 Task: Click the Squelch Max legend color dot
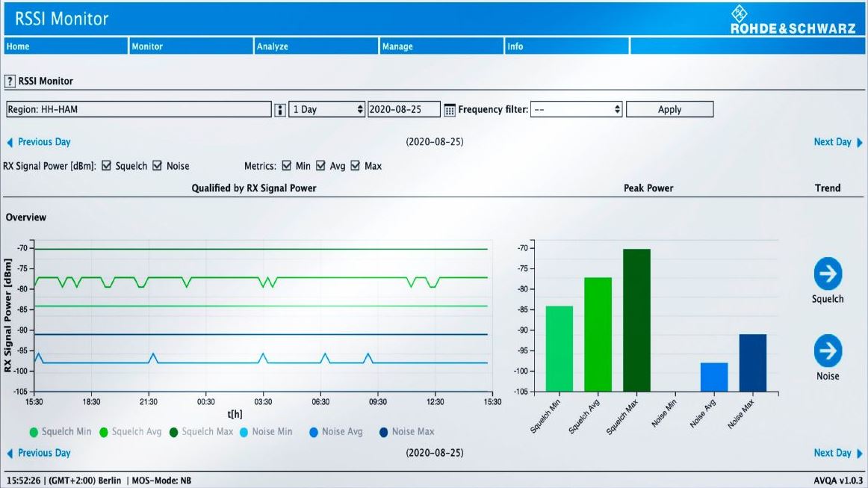[172, 432]
